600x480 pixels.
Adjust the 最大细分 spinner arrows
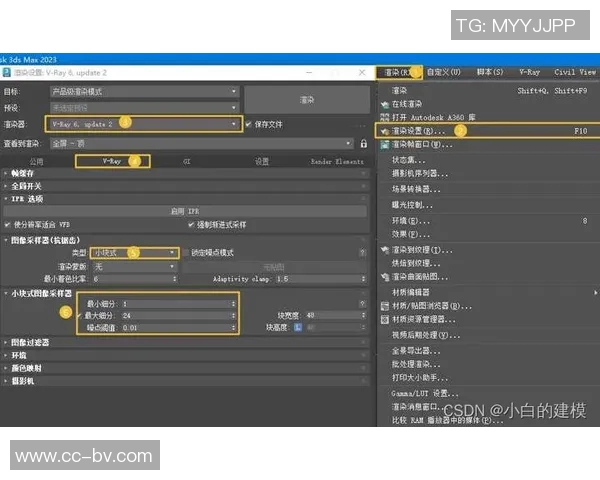[233, 316]
